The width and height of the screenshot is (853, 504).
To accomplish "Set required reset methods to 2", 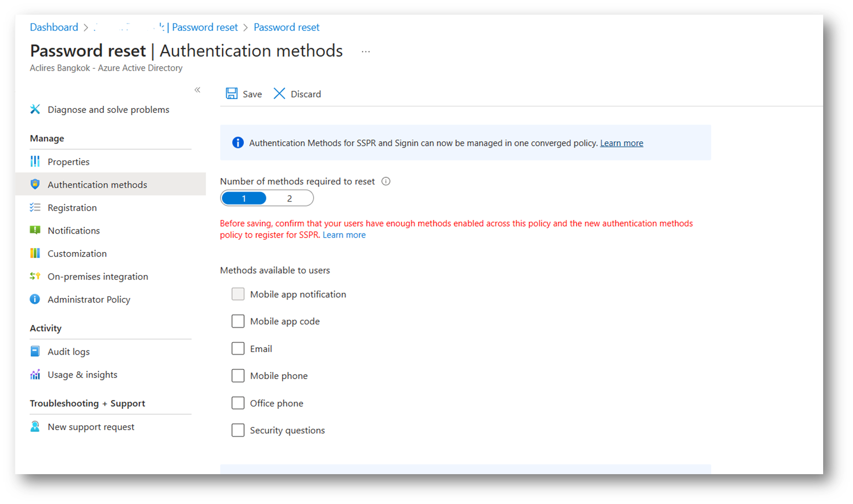I will click(289, 198).
